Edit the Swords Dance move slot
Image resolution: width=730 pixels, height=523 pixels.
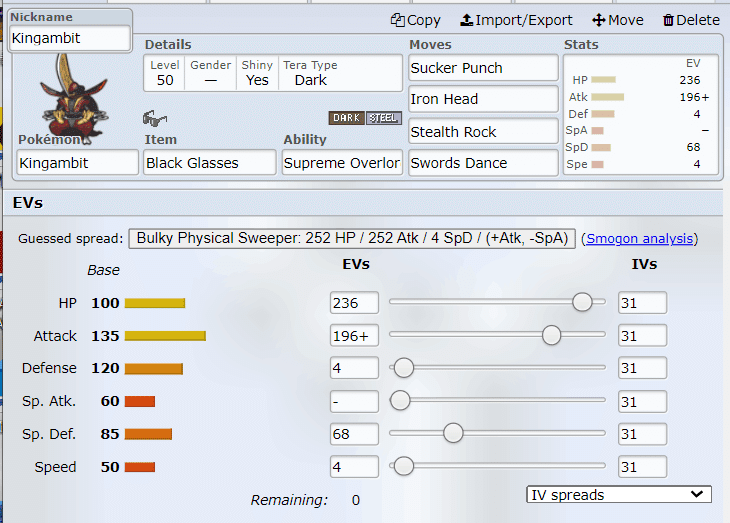tap(483, 163)
